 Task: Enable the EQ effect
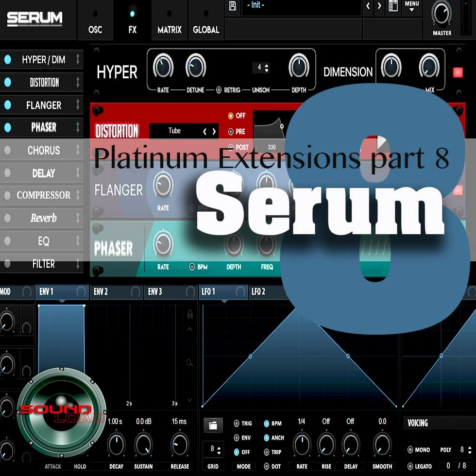(x=8, y=241)
